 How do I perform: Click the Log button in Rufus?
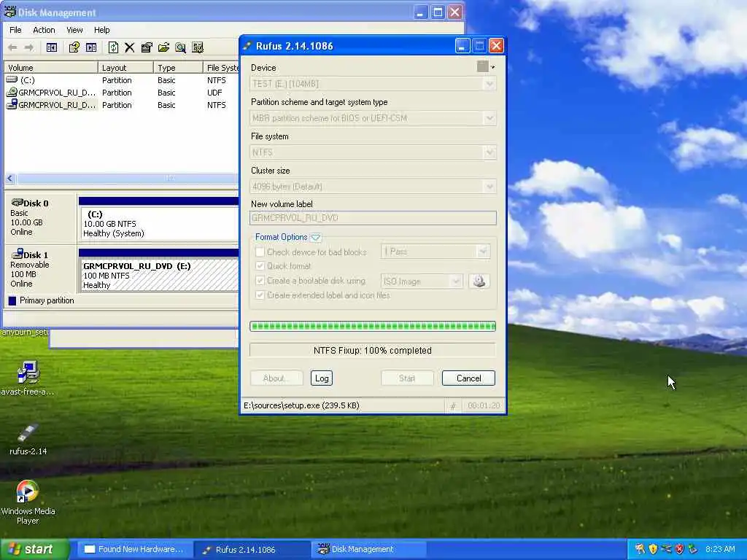coord(322,378)
